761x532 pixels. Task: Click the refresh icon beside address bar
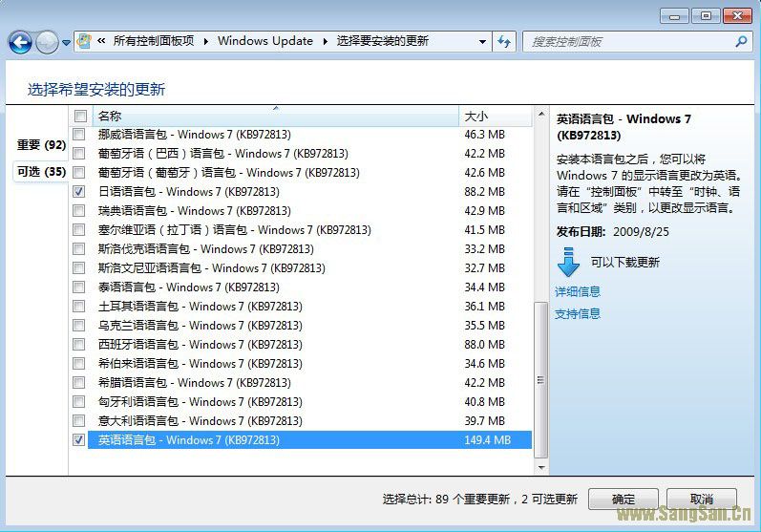(504, 41)
